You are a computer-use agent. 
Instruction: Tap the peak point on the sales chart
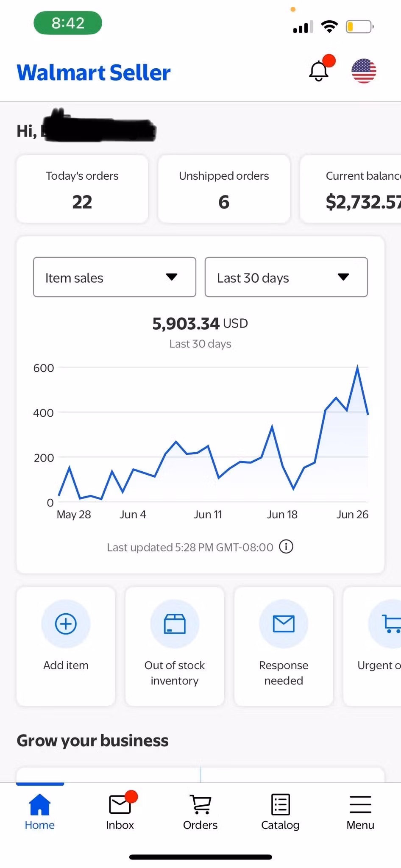pyautogui.click(x=357, y=366)
